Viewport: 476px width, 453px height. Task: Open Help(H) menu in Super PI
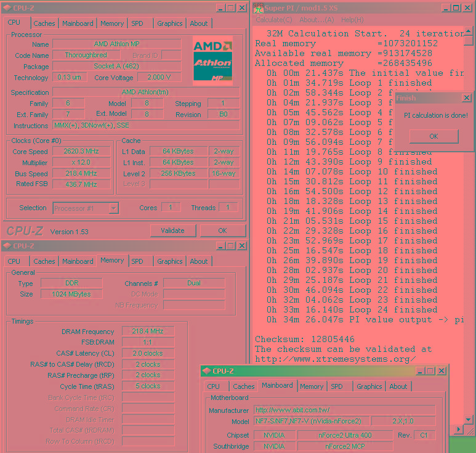(x=352, y=20)
